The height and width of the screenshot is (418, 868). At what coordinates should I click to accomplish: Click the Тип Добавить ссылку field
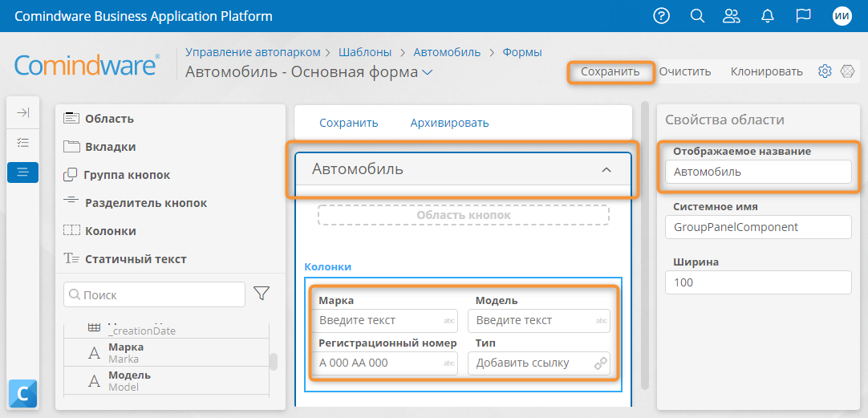tap(538, 363)
